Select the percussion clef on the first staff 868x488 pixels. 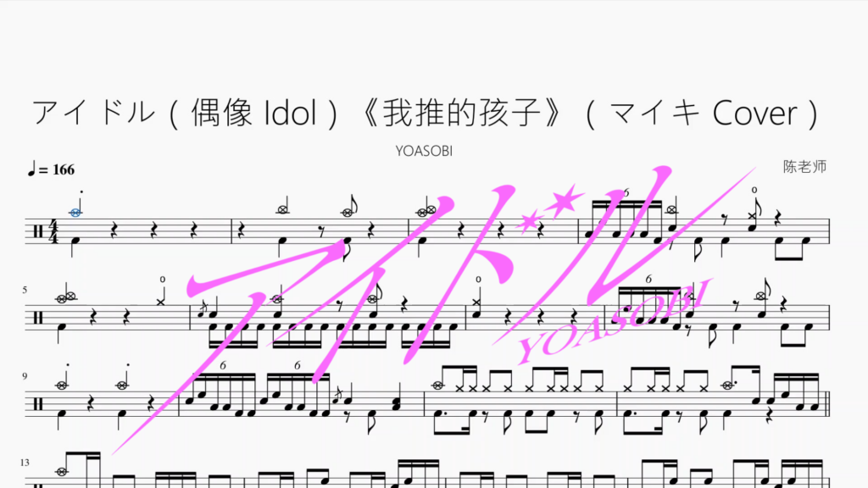(38, 231)
